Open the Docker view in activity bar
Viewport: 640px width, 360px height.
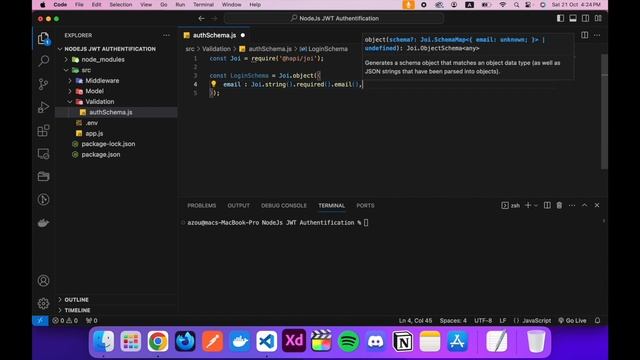coord(43,223)
